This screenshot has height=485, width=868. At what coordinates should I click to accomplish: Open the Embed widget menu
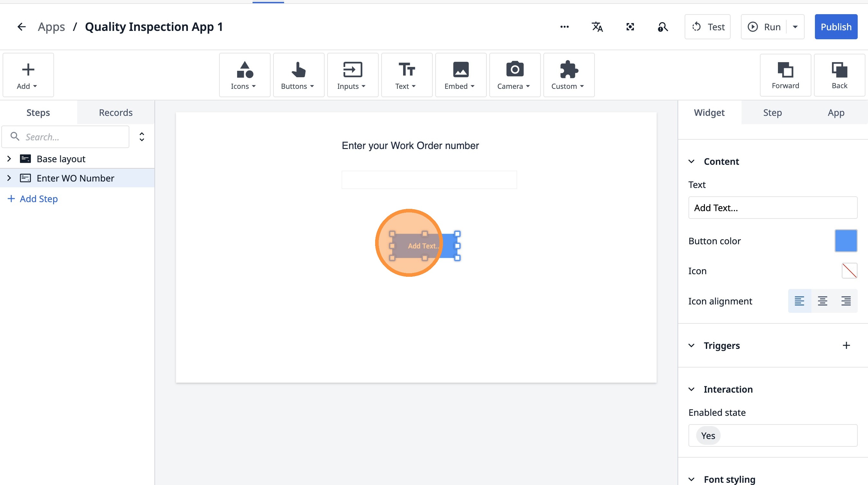(x=460, y=75)
